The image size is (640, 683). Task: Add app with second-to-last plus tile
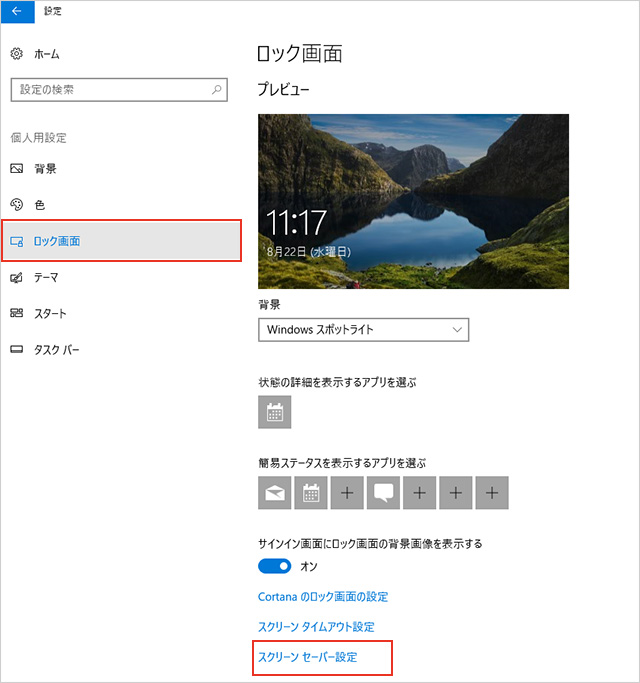(x=456, y=493)
